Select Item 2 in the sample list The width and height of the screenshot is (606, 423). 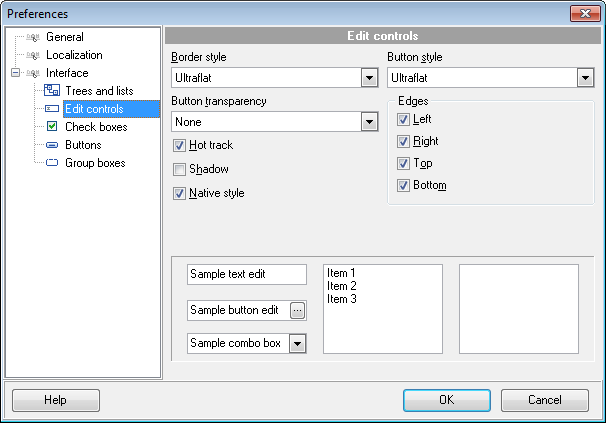[341, 286]
